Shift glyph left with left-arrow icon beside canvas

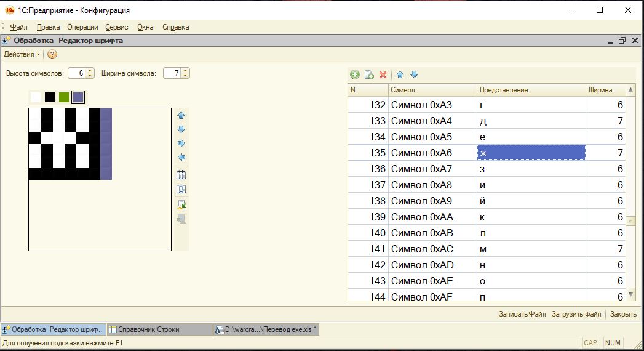pyautogui.click(x=181, y=158)
